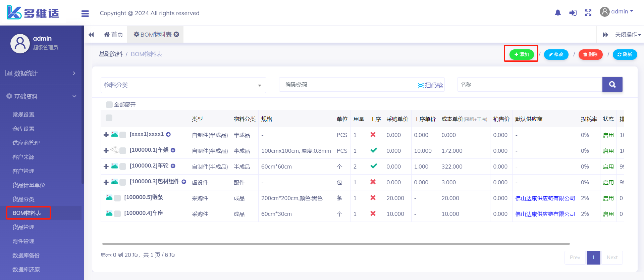The image size is (644, 280).
Task: Select the checkbox for 链条 row
Action: pos(117,198)
